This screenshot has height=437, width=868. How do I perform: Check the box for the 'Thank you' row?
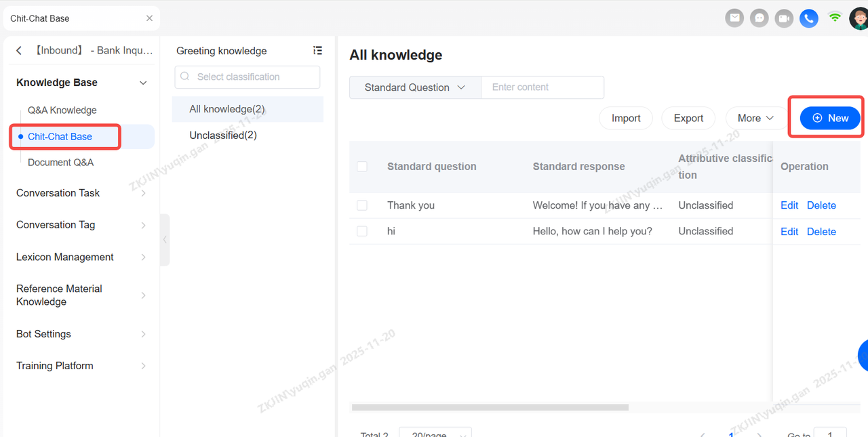point(362,205)
